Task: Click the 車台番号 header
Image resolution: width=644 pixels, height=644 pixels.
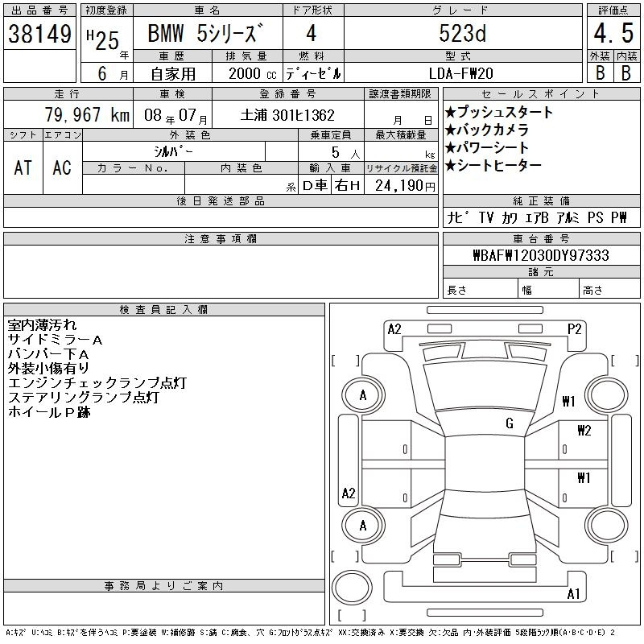Action: coord(541,238)
